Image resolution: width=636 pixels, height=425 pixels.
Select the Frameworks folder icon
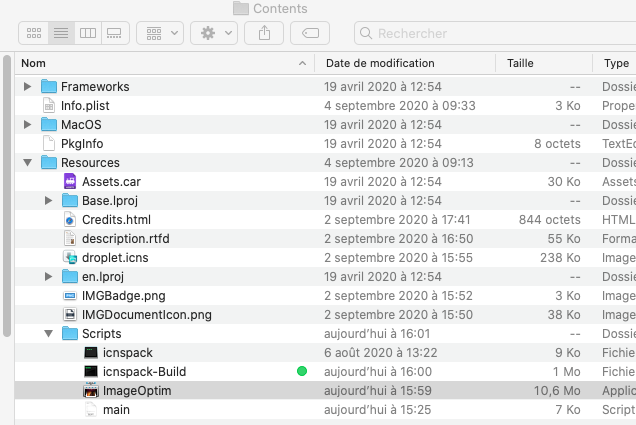pyautogui.click(x=49, y=86)
